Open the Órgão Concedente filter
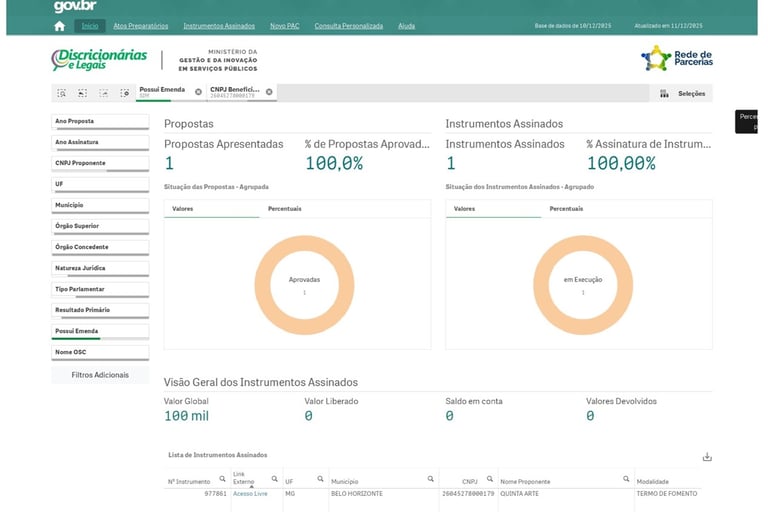Screen dimensions: 768x512 [x=100, y=248]
